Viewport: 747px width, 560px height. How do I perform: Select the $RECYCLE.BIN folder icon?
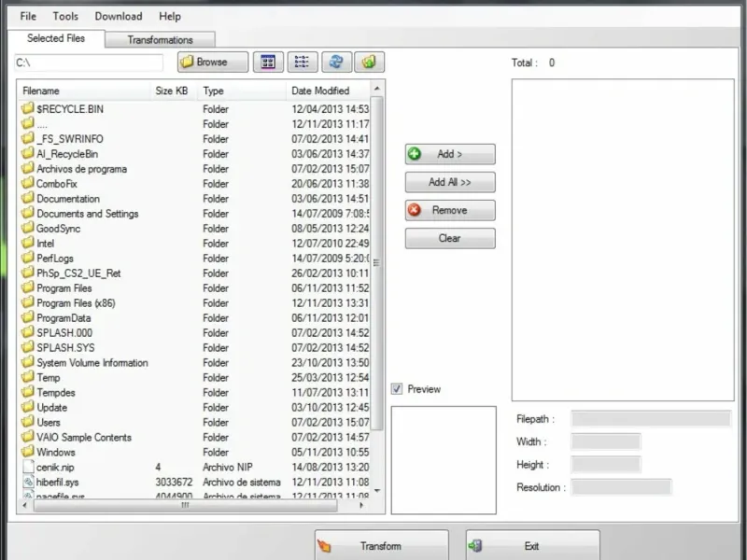click(x=28, y=108)
